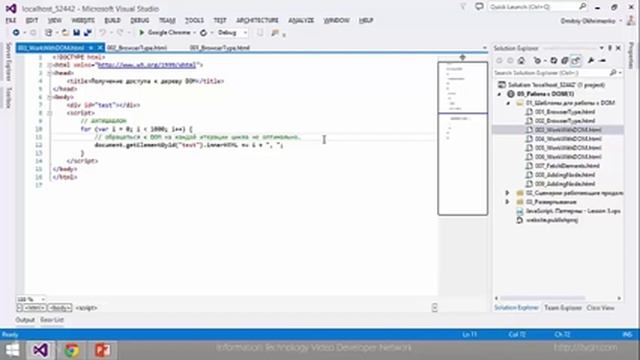Open the FILE menu

pyautogui.click(x=11, y=20)
